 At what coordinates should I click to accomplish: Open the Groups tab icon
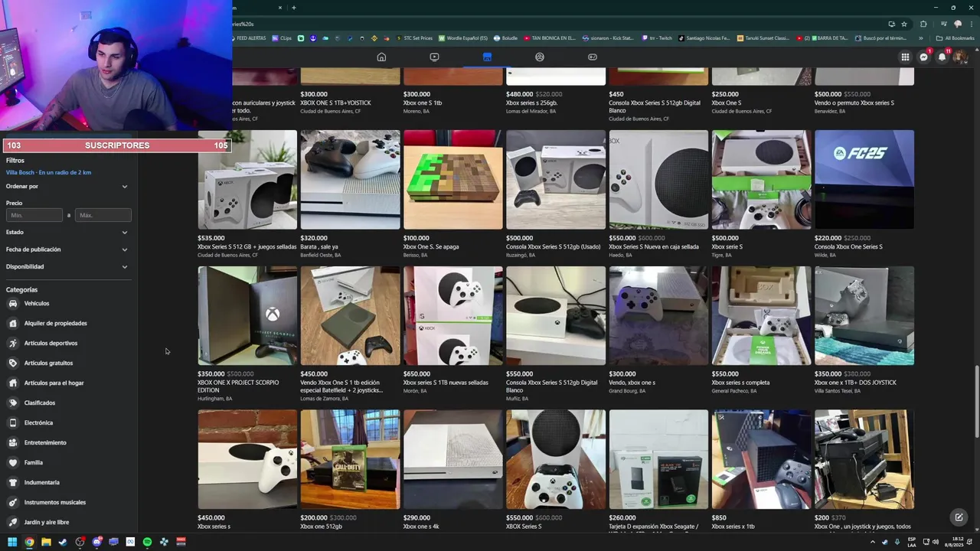click(540, 57)
